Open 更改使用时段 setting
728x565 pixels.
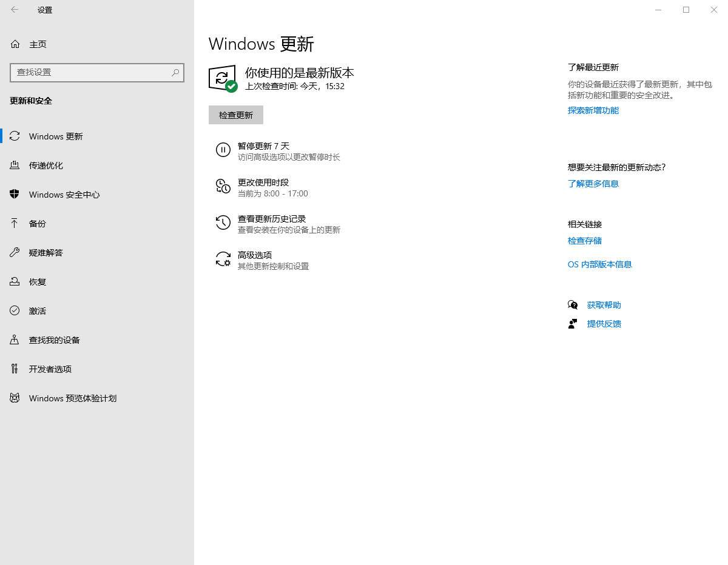pyautogui.click(x=263, y=182)
